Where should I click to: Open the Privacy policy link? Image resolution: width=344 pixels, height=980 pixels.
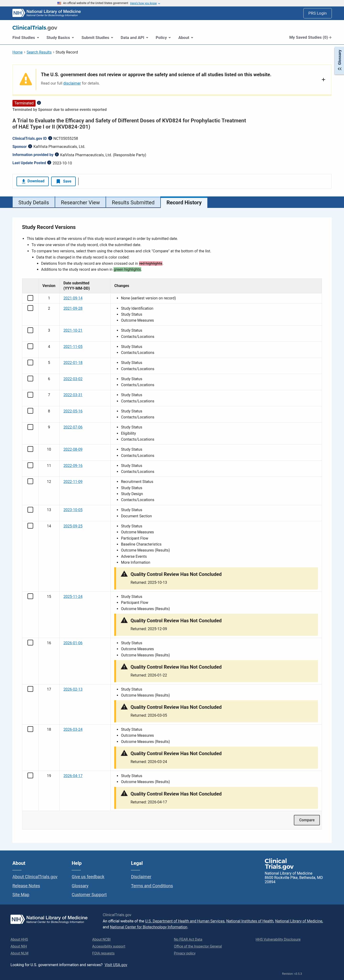point(185,953)
